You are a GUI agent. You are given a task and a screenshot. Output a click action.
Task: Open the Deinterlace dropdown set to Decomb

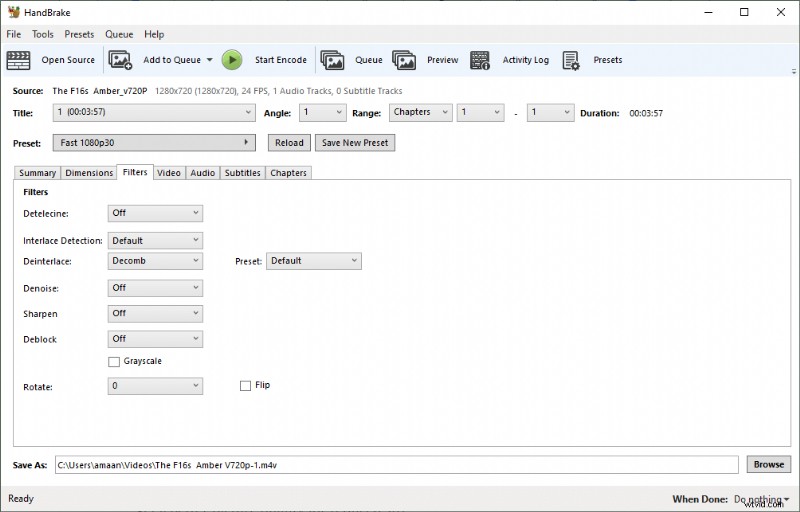point(155,261)
